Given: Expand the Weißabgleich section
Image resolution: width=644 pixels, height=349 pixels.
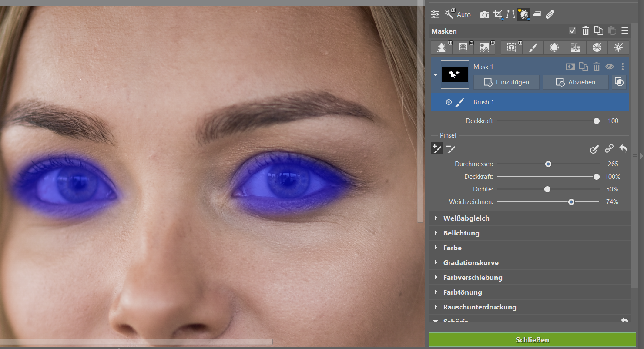Looking at the screenshot, I should click(436, 218).
